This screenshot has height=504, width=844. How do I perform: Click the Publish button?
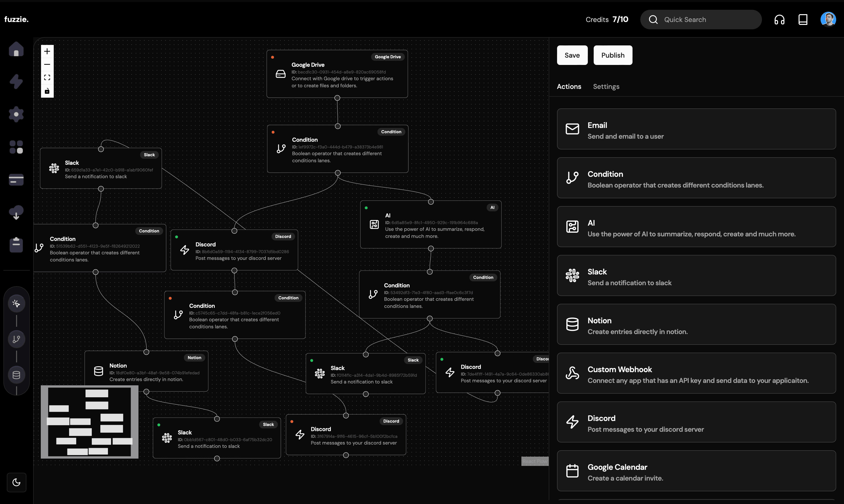pyautogui.click(x=613, y=55)
